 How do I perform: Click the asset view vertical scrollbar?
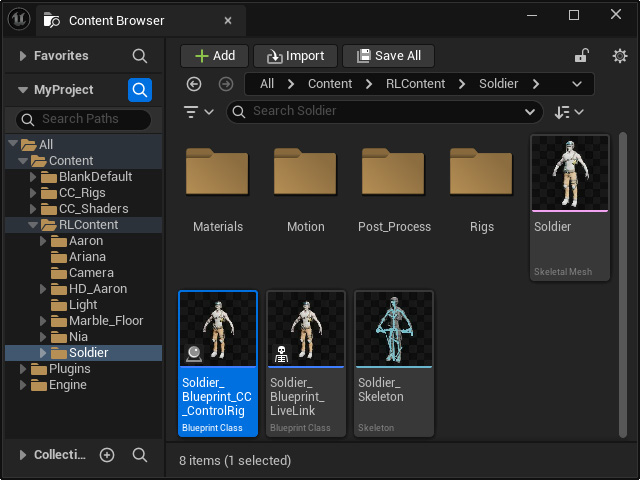pyautogui.click(x=622, y=285)
